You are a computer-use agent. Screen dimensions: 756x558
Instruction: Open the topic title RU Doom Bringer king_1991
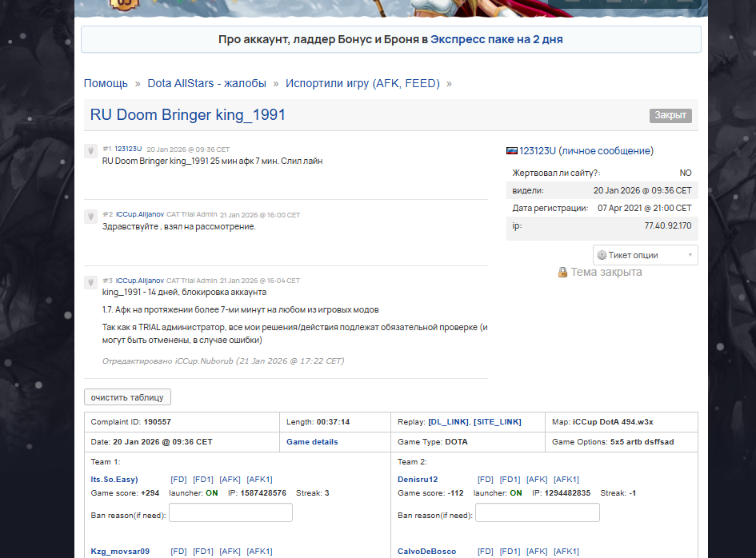coord(187,114)
